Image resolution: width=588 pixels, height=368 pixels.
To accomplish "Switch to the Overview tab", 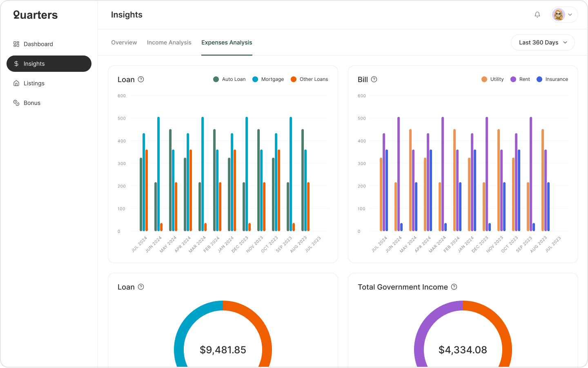I will pyautogui.click(x=124, y=42).
